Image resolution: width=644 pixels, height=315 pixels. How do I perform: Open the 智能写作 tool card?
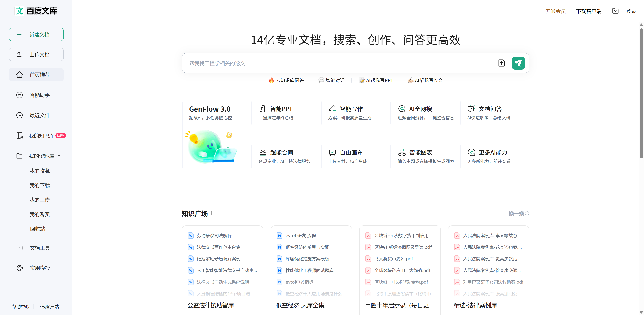coord(351,109)
